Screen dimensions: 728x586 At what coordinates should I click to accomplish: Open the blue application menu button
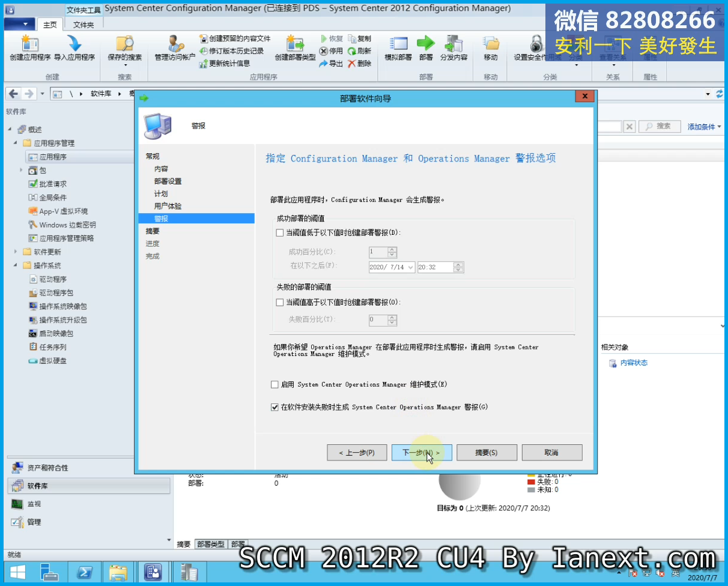[20, 24]
